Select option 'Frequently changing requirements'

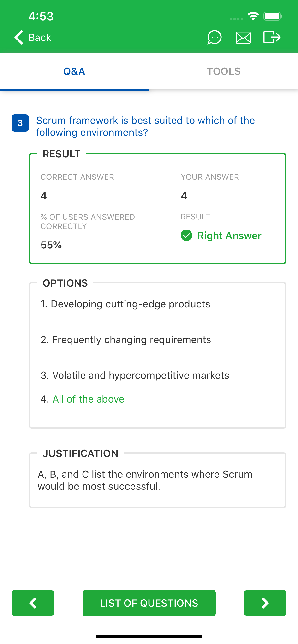(126, 340)
